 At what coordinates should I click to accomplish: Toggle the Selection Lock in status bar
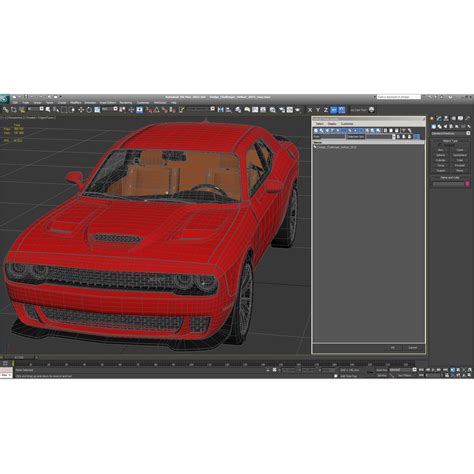[x=268, y=370]
